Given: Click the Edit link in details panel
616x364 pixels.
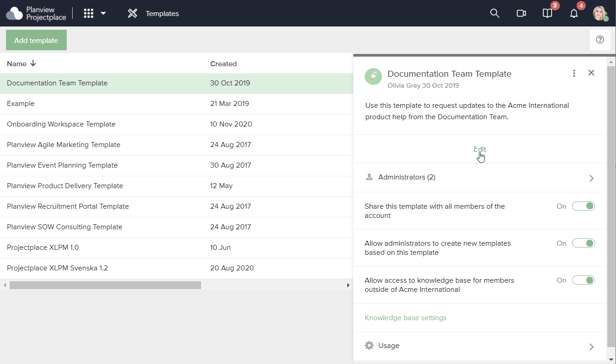Looking at the screenshot, I should (480, 149).
